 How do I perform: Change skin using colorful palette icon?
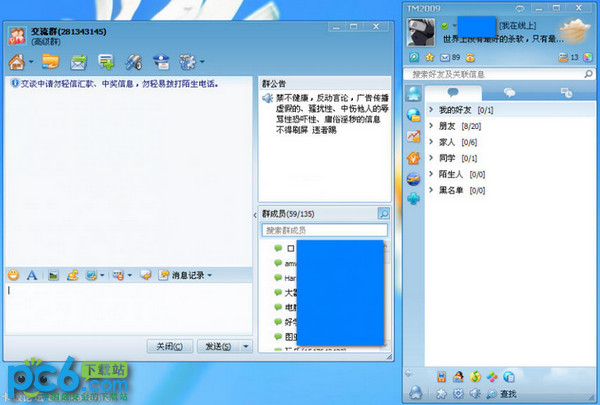pyautogui.click(x=588, y=57)
